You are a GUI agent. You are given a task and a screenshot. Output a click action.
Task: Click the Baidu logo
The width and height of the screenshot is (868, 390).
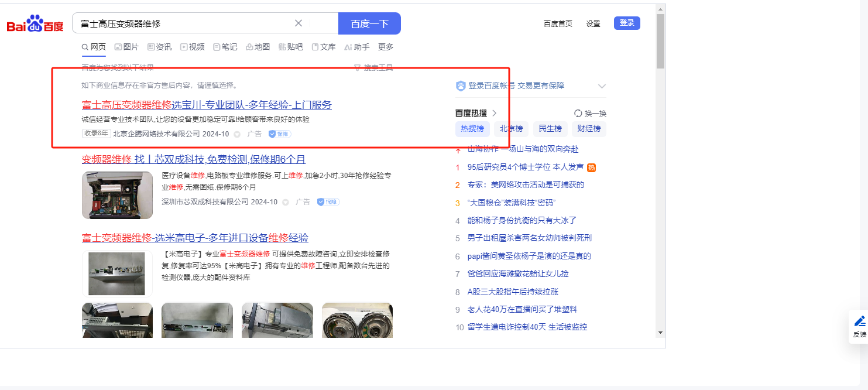tap(35, 24)
